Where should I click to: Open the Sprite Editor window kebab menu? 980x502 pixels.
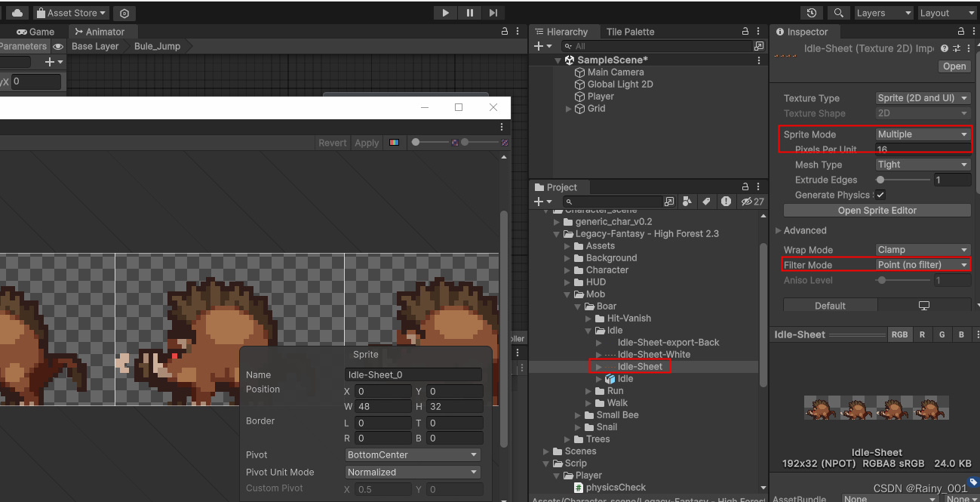click(x=502, y=127)
